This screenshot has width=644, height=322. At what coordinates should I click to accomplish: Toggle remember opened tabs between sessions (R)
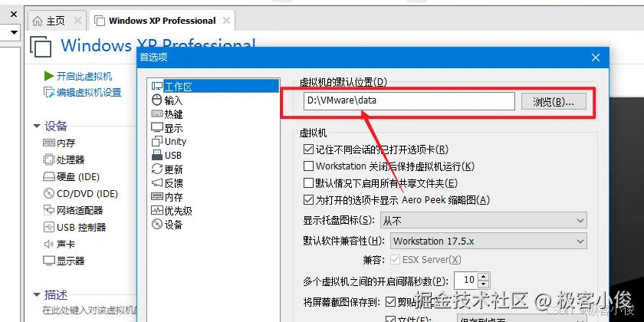point(308,149)
